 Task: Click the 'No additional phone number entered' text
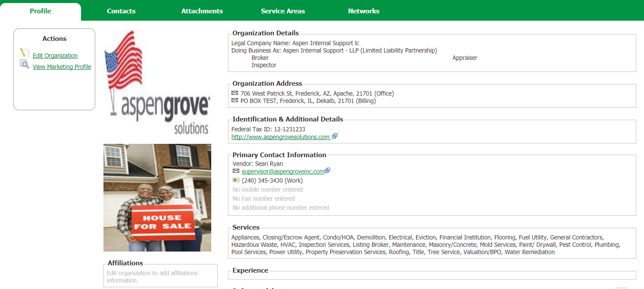pos(281,208)
